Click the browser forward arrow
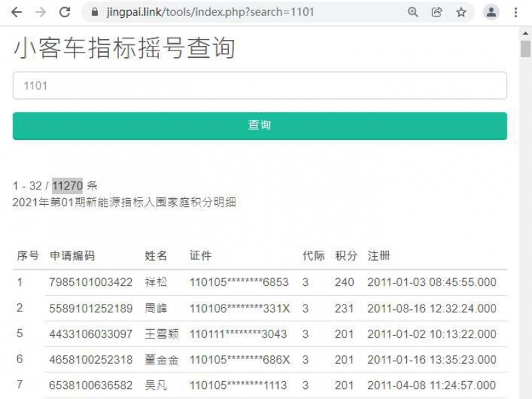 coord(41,12)
